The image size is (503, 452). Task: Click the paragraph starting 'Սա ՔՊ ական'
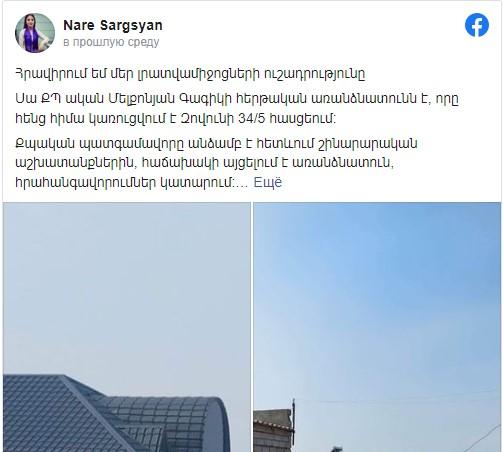[x=237, y=109]
